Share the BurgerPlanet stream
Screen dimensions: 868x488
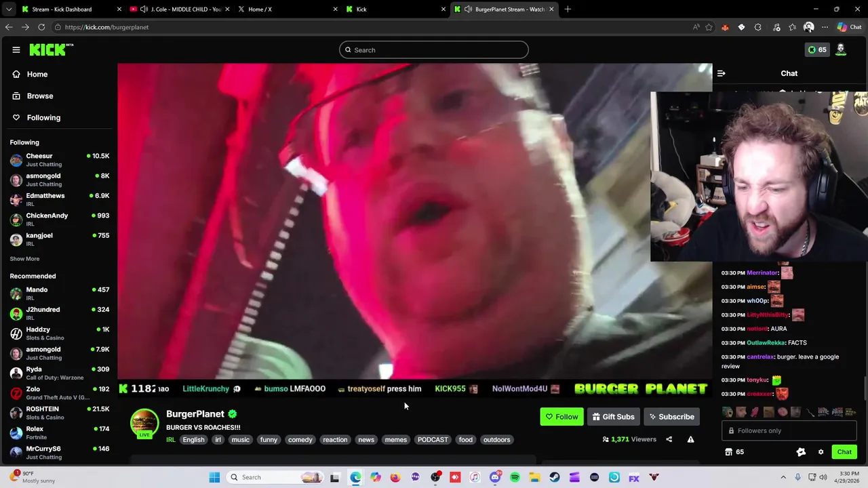pyautogui.click(x=669, y=439)
